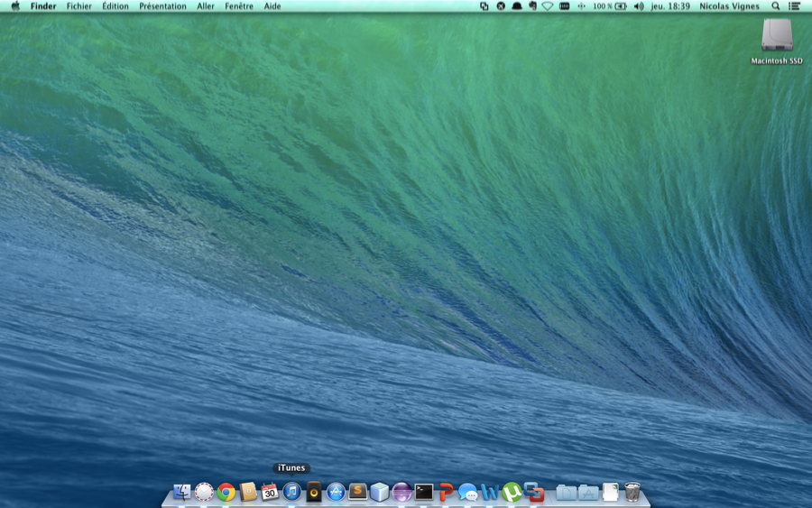The image size is (812, 508).
Task: Launch the Sparrow mail app in Dock
Action: point(204,492)
